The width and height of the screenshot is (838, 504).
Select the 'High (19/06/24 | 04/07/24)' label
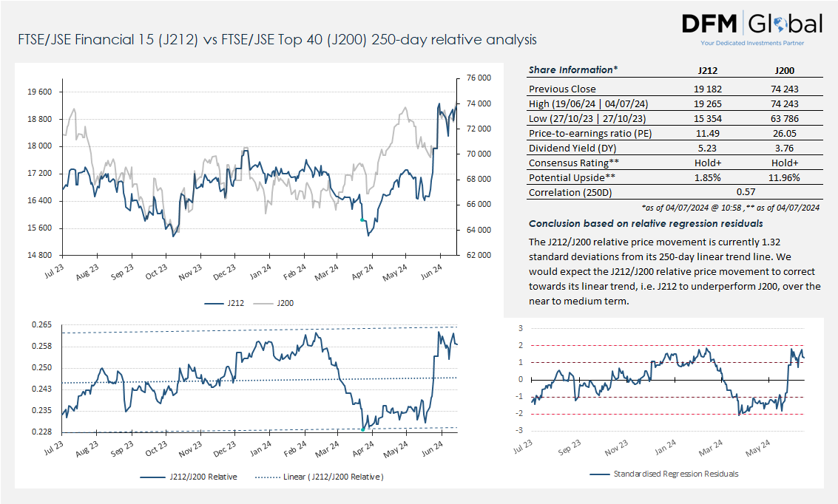click(589, 103)
